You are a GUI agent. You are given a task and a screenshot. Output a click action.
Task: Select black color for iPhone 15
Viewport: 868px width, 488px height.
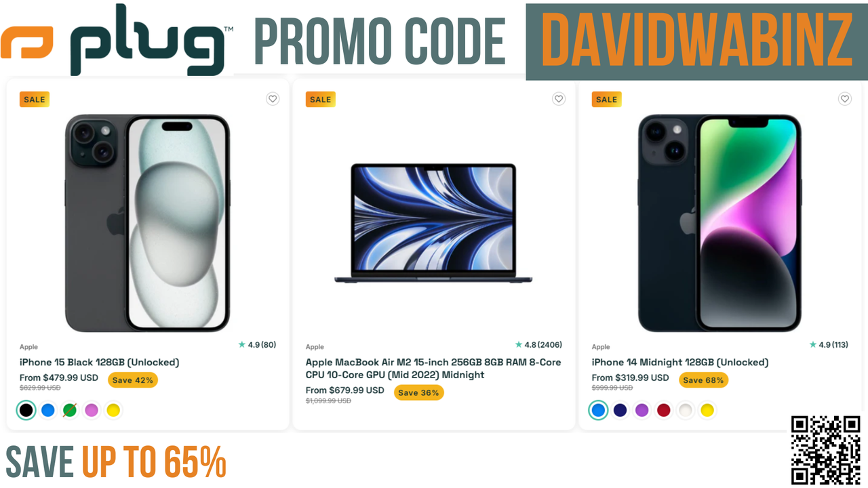[26, 410]
